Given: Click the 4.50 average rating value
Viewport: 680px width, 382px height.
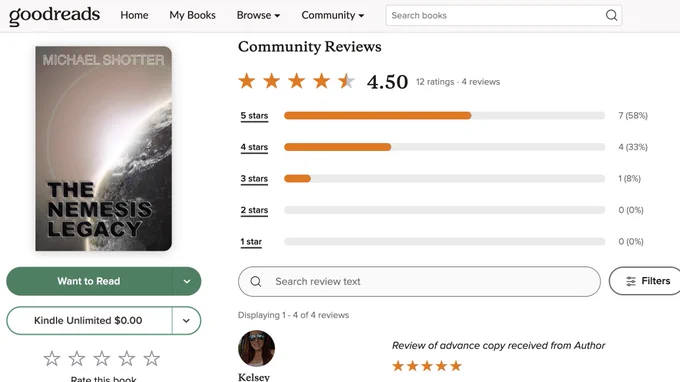Looking at the screenshot, I should click(387, 82).
